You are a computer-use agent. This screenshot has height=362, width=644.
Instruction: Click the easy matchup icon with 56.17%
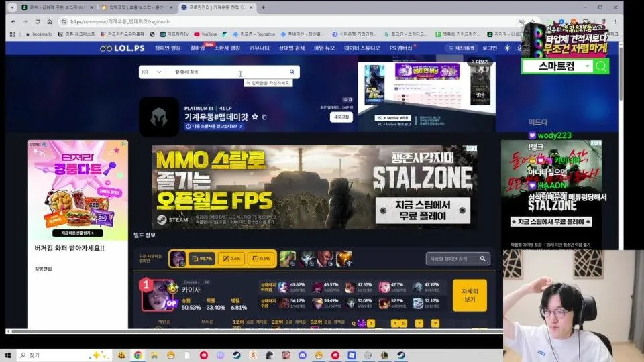tap(284, 303)
